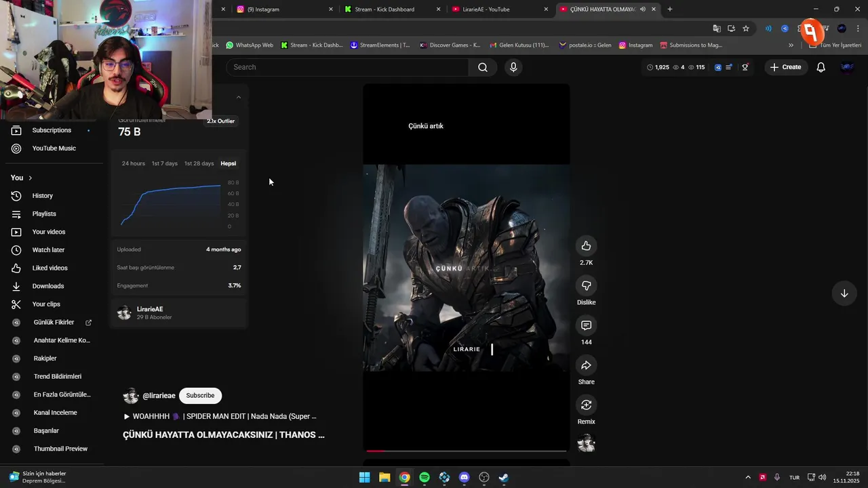Open YouTube notifications bell
The height and width of the screenshot is (488, 868).
pos(821,67)
